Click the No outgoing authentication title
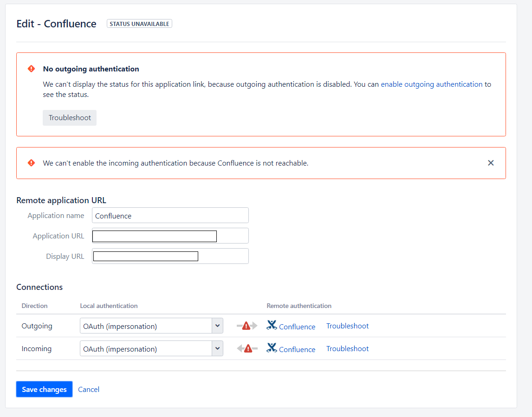532x417 pixels. click(x=91, y=69)
